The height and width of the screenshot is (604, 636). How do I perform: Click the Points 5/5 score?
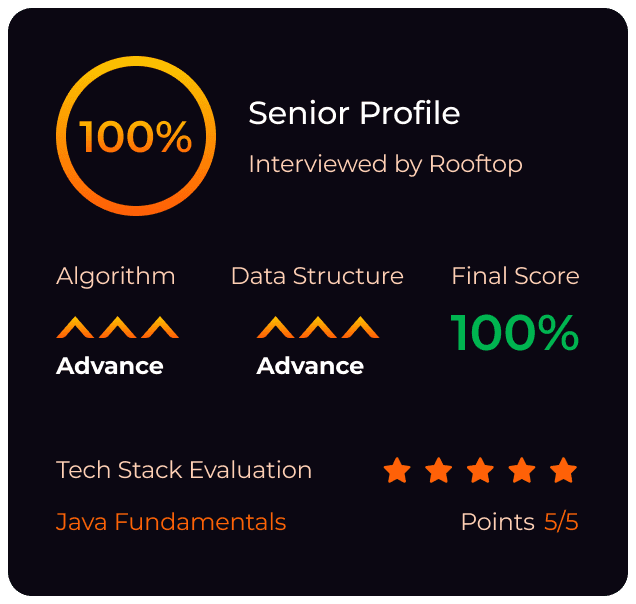pos(519,522)
